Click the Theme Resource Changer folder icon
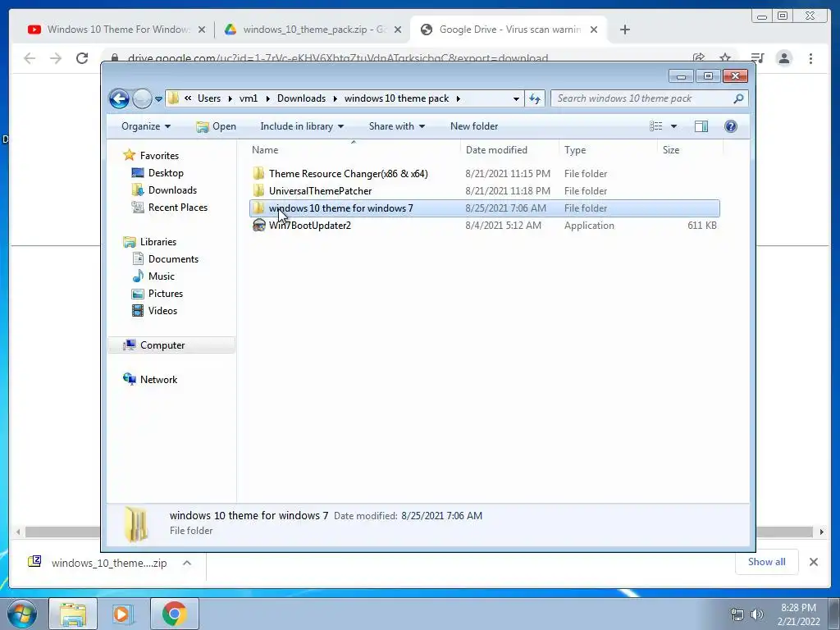The image size is (840, 630). tap(258, 174)
